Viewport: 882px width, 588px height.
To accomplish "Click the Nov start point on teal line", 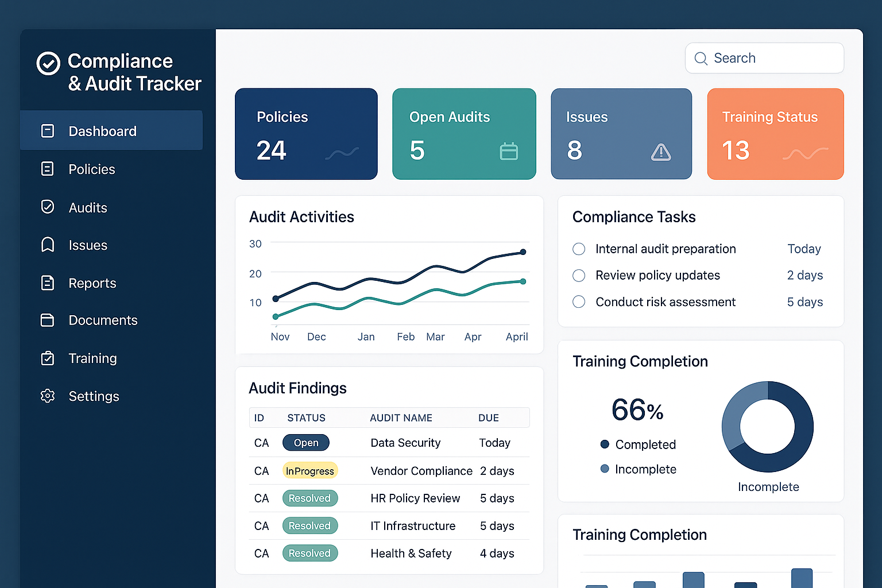I will coord(276,316).
